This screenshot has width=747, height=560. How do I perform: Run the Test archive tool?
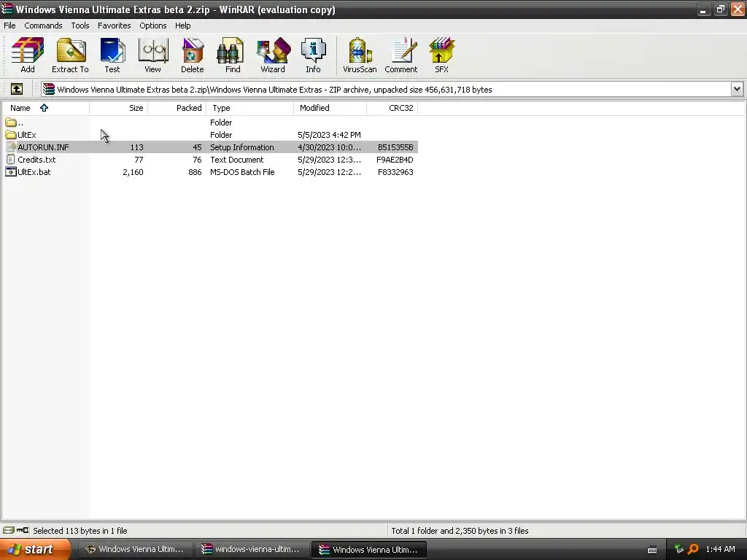pyautogui.click(x=112, y=55)
